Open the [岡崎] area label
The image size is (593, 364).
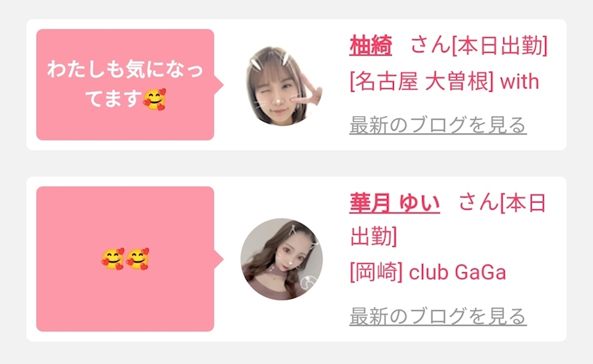[x=376, y=272]
